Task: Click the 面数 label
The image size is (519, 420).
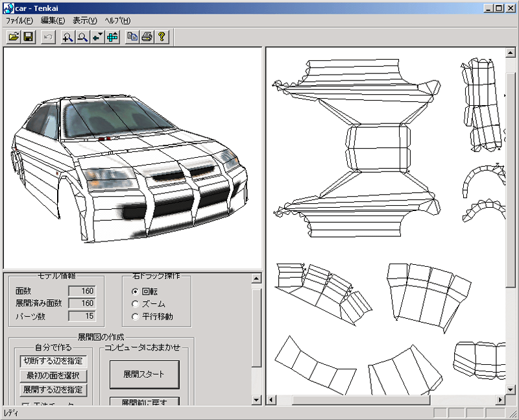Action: click(23, 291)
